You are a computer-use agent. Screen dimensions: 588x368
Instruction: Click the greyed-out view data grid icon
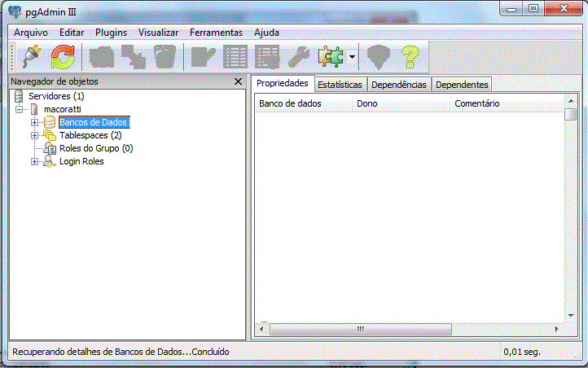point(235,57)
